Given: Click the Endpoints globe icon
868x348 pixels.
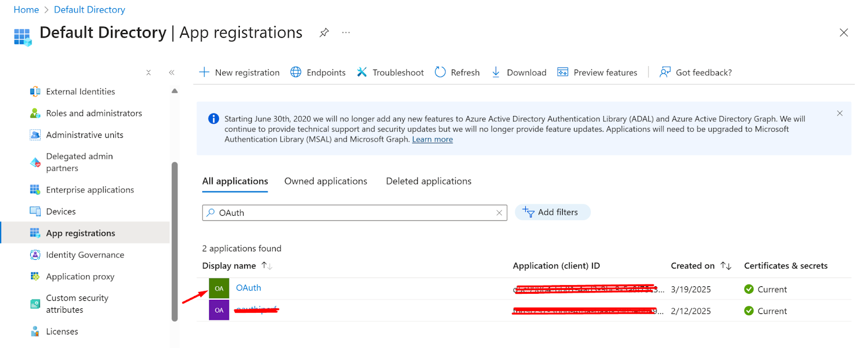Looking at the screenshot, I should tap(296, 72).
